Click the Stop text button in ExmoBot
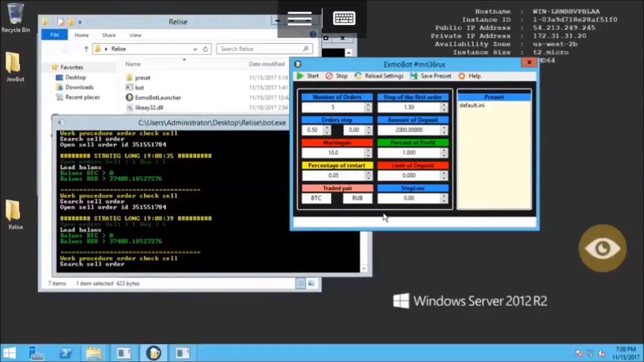The height and width of the screenshot is (362, 644). [342, 76]
